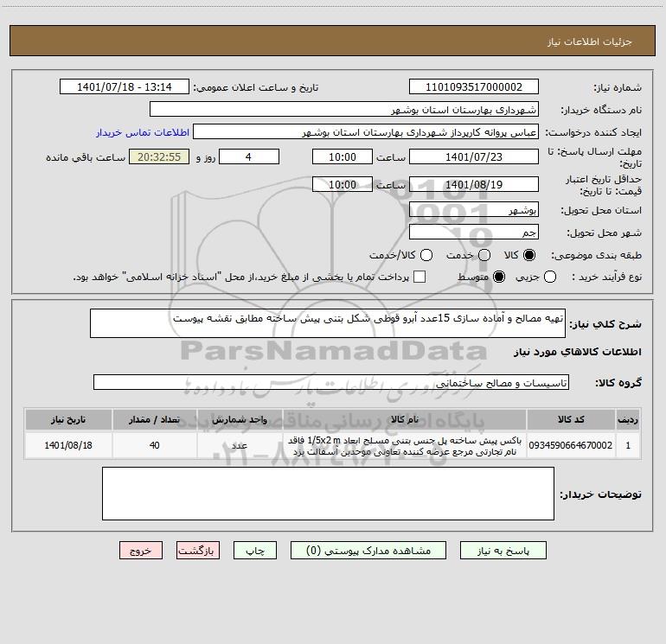This screenshot has height=644, width=666.
Task: Click the need date cell 1401/08/18
Action: click(68, 445)
